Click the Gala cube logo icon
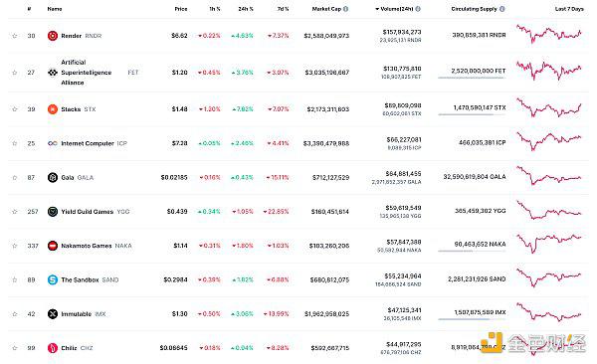597x364 pixels. tap(53, 177)
